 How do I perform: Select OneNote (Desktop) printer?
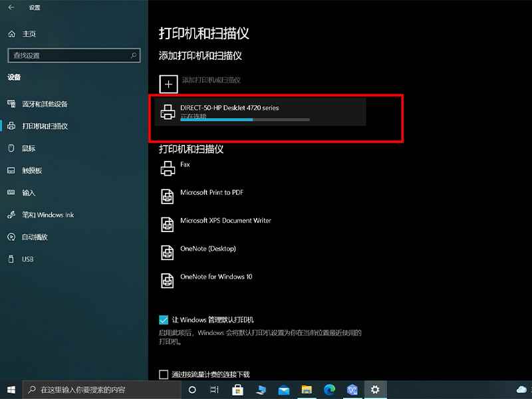(208, 249)
